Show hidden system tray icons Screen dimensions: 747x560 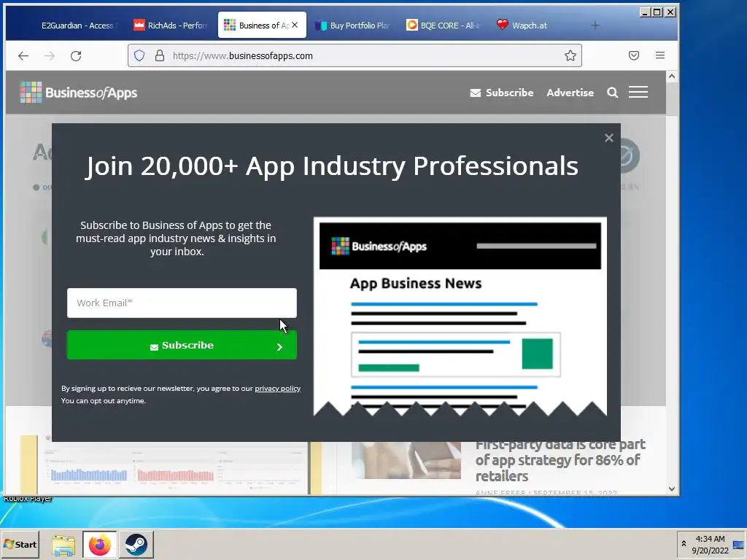(684, 544)
